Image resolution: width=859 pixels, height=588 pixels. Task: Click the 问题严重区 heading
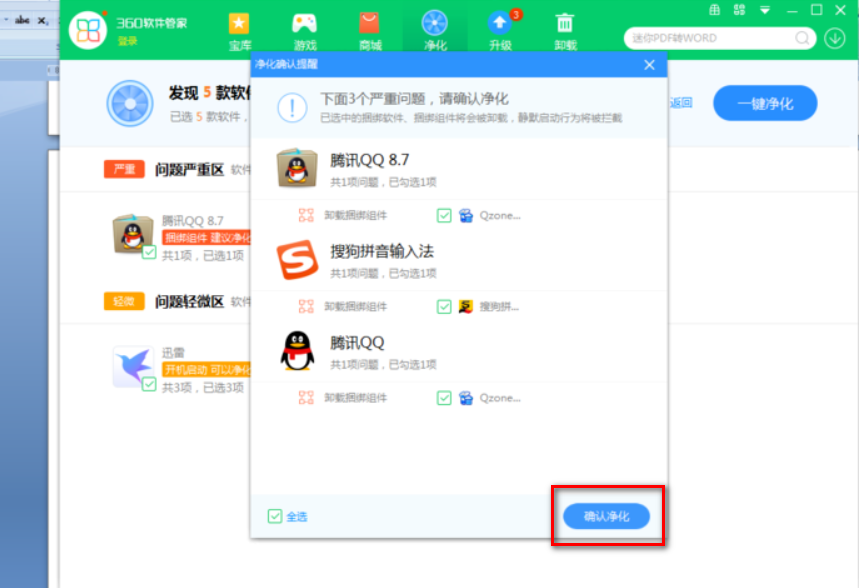point(190,170)
